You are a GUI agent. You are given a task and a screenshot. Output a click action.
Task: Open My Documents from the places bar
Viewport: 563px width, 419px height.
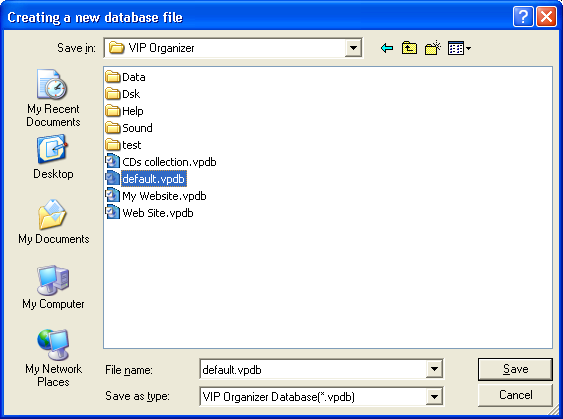(x=53, y=222)
